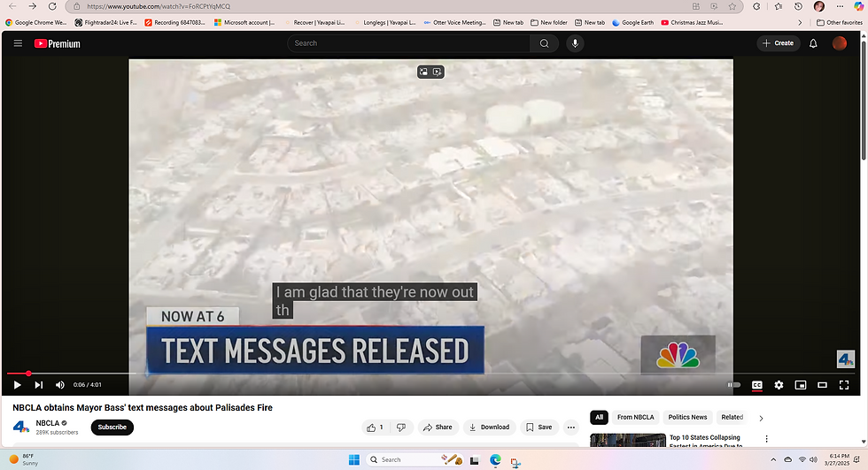The height and width of the screenshot is (470, 868).
Task: Share the video
Action: (x=438, y=428)
